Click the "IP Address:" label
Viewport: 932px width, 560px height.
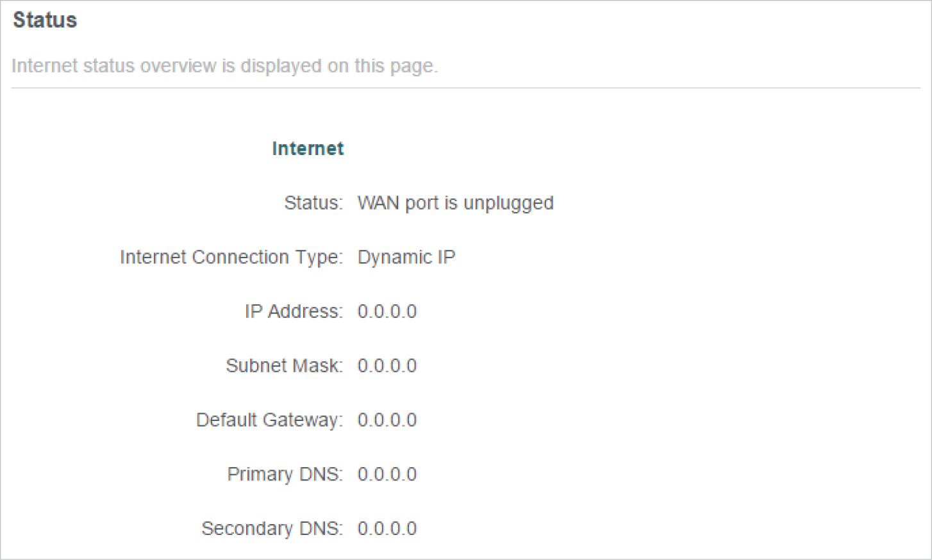294,312
